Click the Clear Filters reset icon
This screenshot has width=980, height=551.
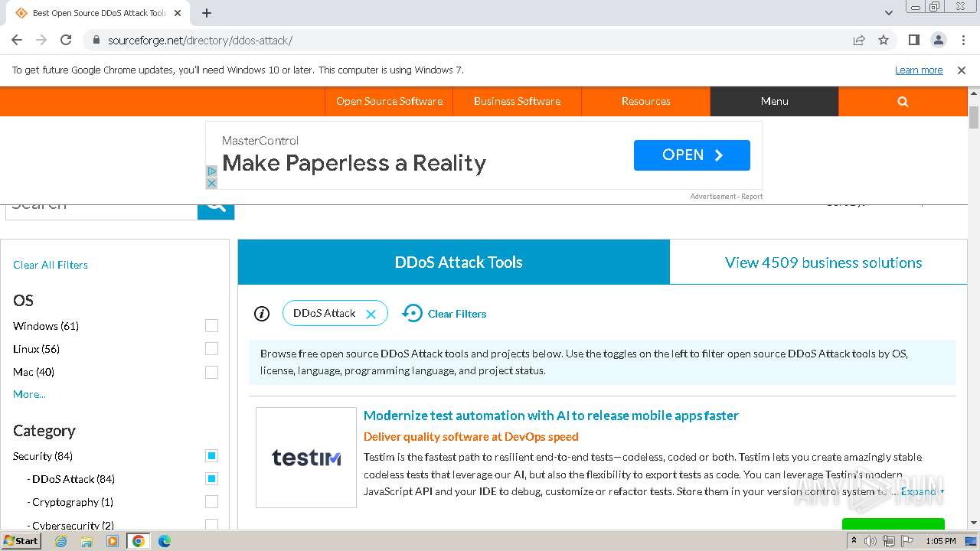pos(412,313)
